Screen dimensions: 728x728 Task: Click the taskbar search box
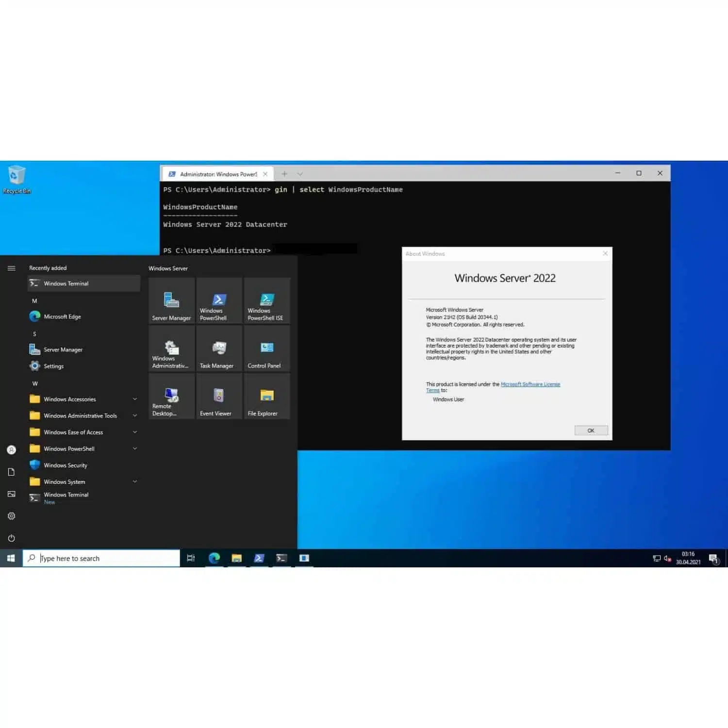[101, 558]
